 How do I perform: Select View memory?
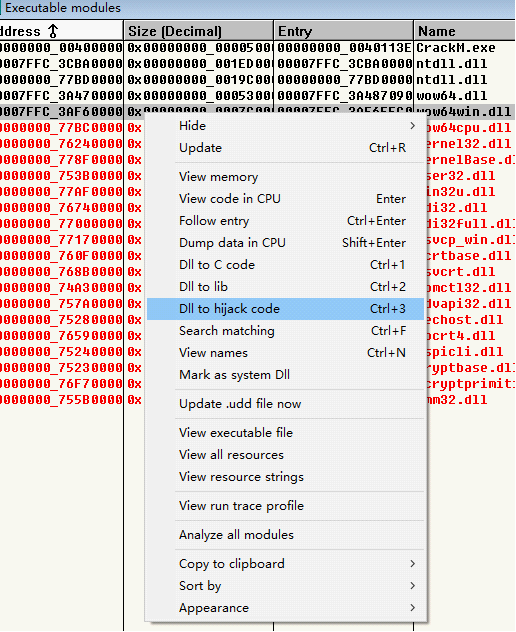285,177
